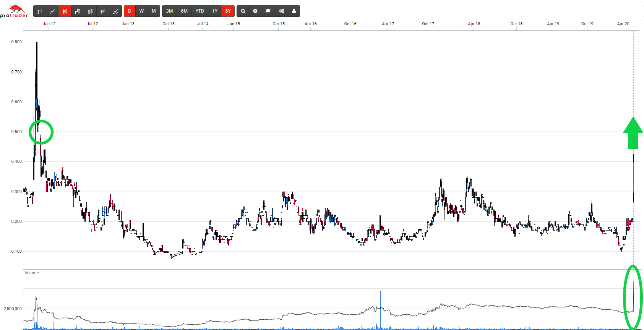The height and width of the screenshot is (330, 644).
Task: Select the hollow candles chart style icon
Action: pos(90,11)
